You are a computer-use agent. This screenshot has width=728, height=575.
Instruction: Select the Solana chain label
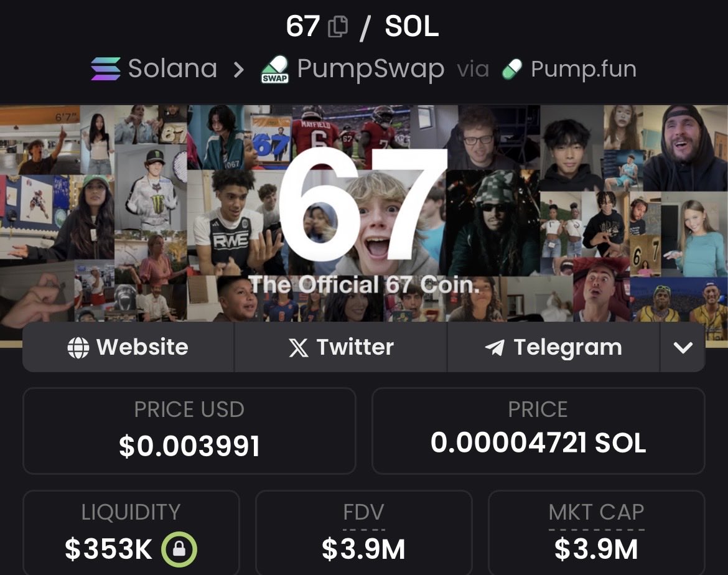(173, 68)
